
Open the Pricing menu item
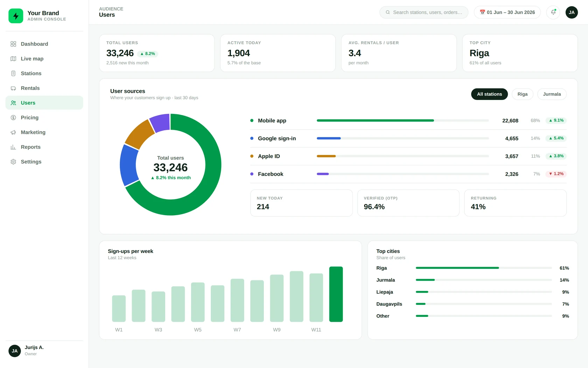[44, 117]
